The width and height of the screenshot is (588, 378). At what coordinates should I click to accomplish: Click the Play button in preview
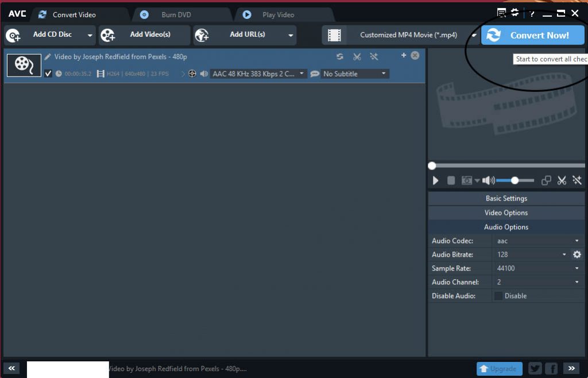tap(435, 181)
